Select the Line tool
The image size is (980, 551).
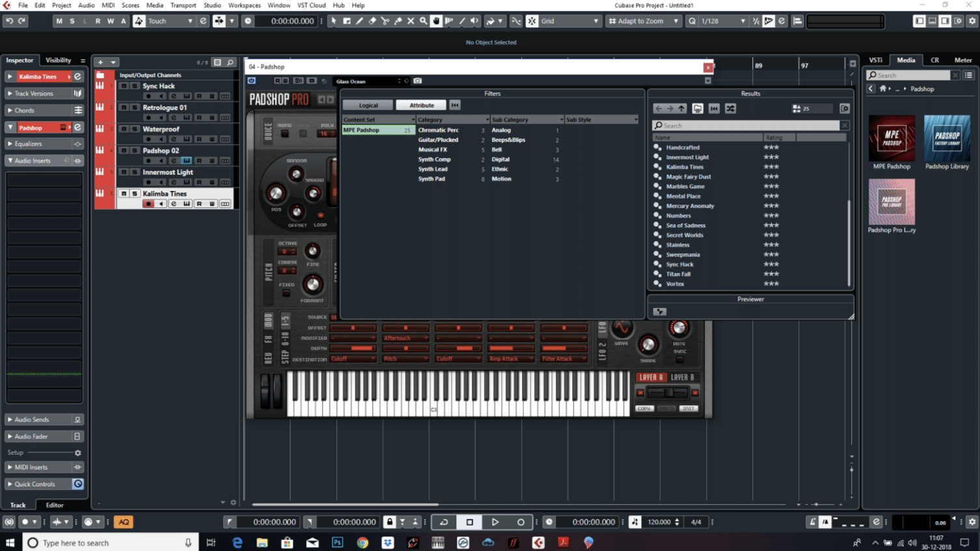(x=462, y=21)
